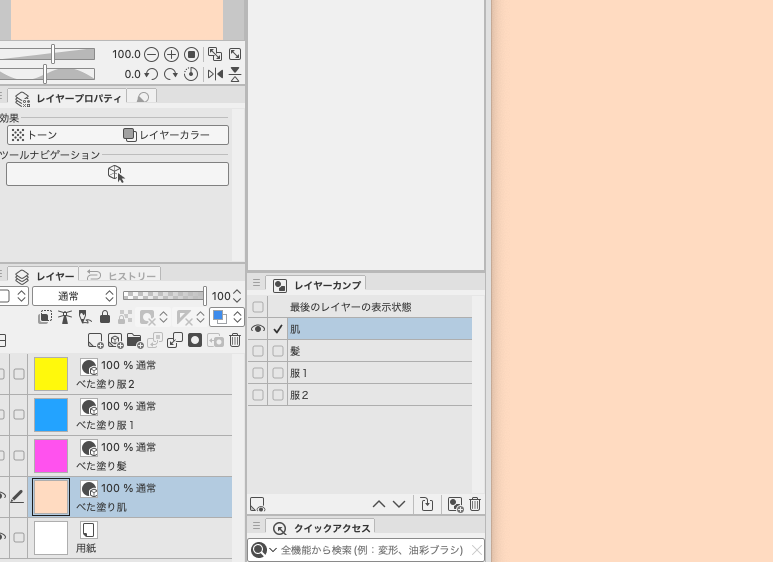Open ruler display range dropdown arrows
This screenshot has height=562, width=773.
pyautogui.click(x=200, y=317)
